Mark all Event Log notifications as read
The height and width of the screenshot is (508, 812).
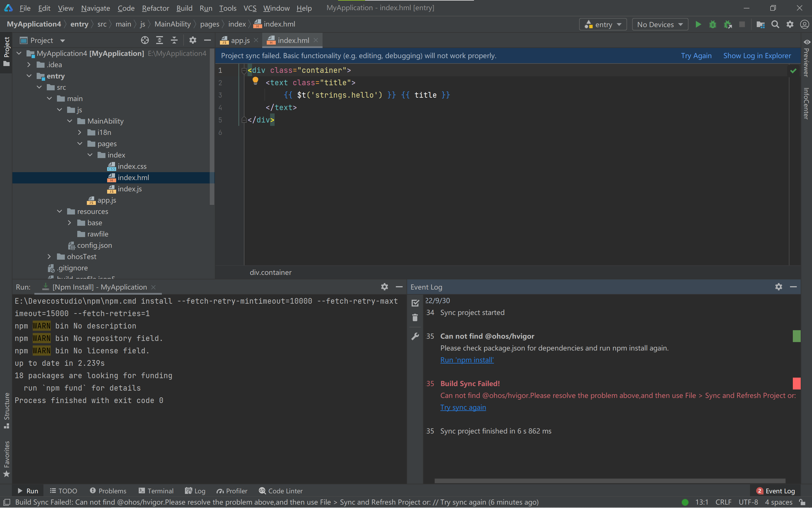pyautogui.click(x=415, y=303)
